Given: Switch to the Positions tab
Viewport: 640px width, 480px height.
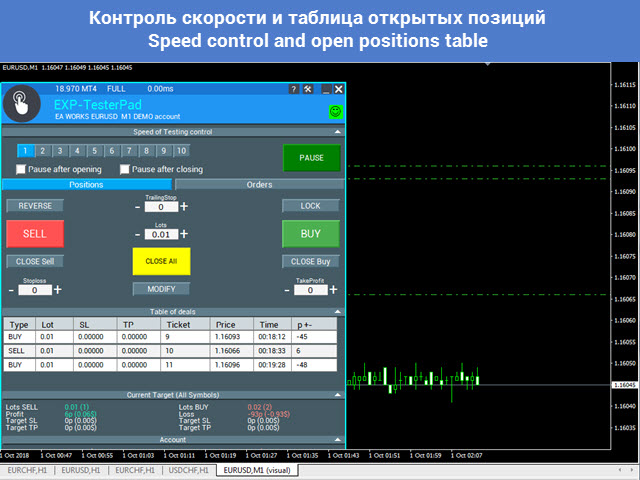Looking at the screenshot, I should (87, 184).
